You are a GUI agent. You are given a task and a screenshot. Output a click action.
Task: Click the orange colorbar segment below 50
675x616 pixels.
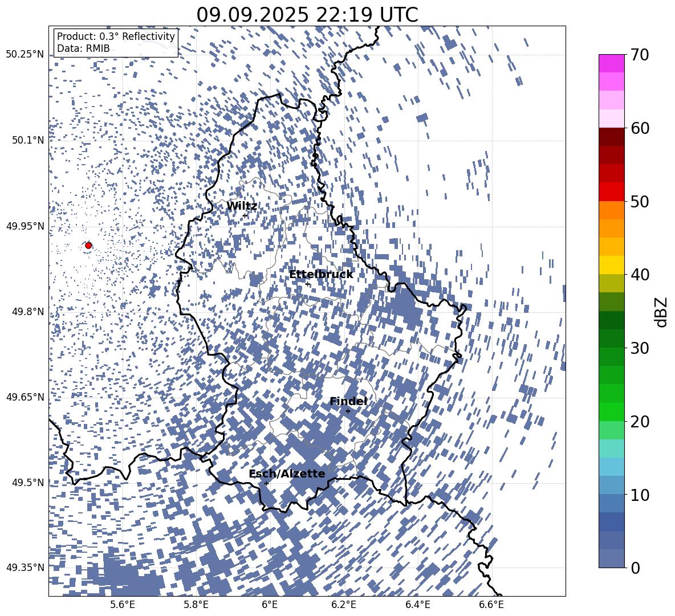(611, 210)
